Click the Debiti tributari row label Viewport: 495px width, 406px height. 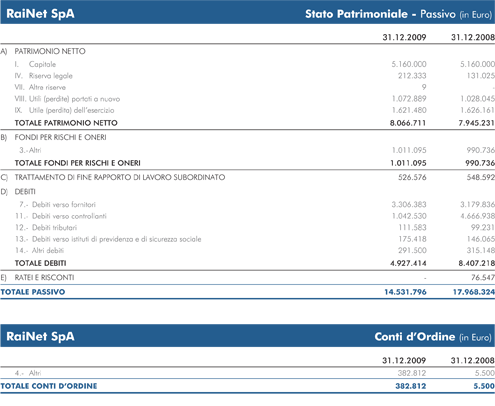pos(54,228)
